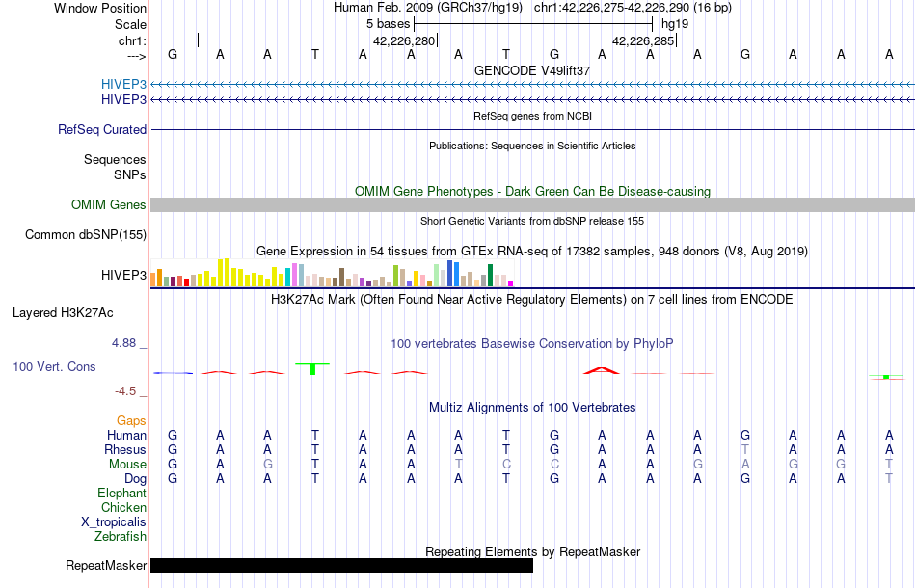Select the Rhesus alignment row label
Viewport: 916px width, 588px height.
125,449
